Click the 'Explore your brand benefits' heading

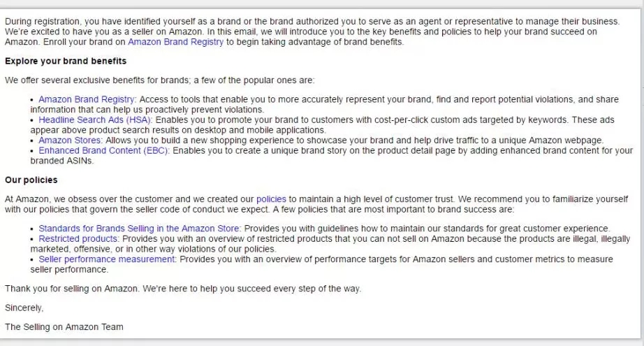point(66,61)
